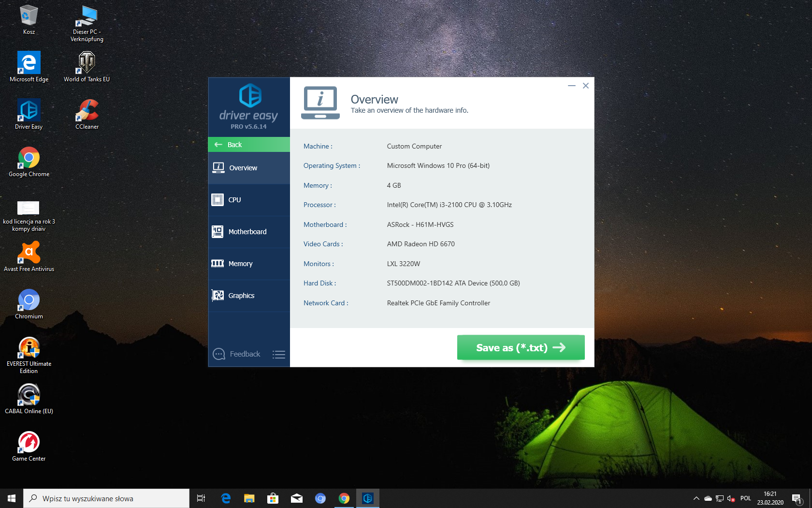Viewport: 812px width, 508px height.
Task: Click the OneDrive cloud tray icon
Action: 708,498
